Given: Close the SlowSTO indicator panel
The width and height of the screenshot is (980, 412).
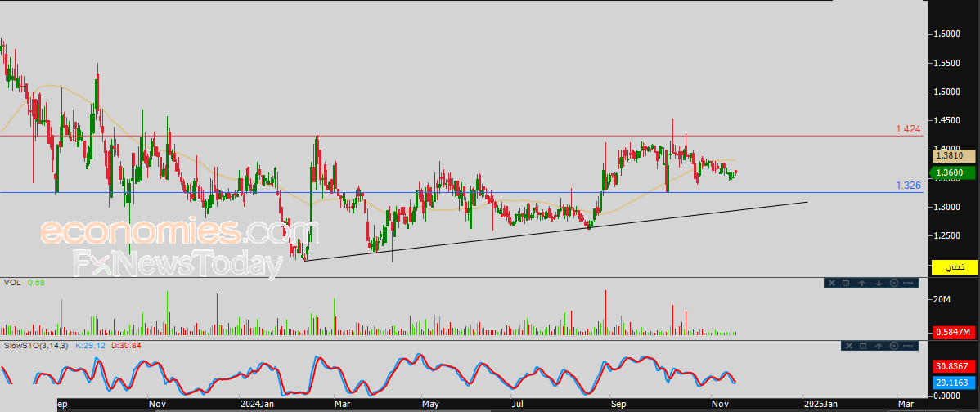Looking at the screenshot, I should (x=849, y=346).
